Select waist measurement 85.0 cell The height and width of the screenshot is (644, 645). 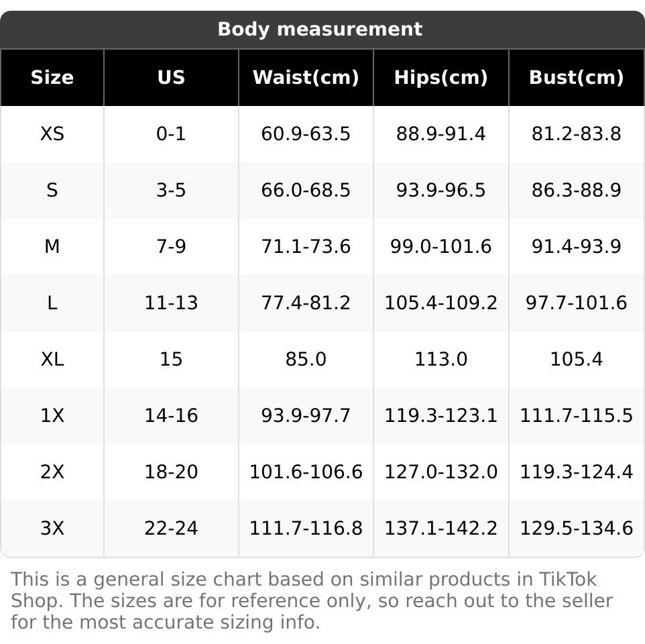click(306, 360)
